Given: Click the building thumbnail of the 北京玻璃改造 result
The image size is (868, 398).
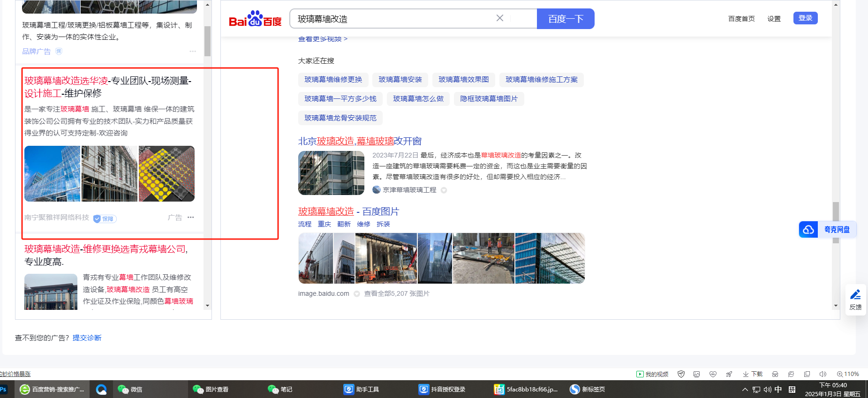Looking at the screenshot, I should pos(331,173).
